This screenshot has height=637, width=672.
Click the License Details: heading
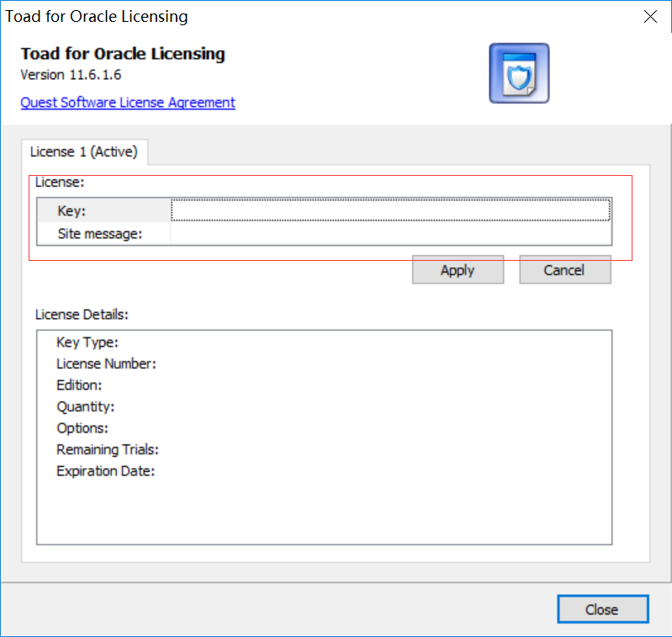(82, 314)
